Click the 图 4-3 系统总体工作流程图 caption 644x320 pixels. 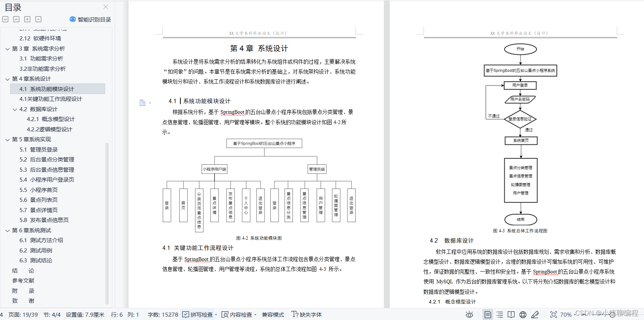pos(520,231)
